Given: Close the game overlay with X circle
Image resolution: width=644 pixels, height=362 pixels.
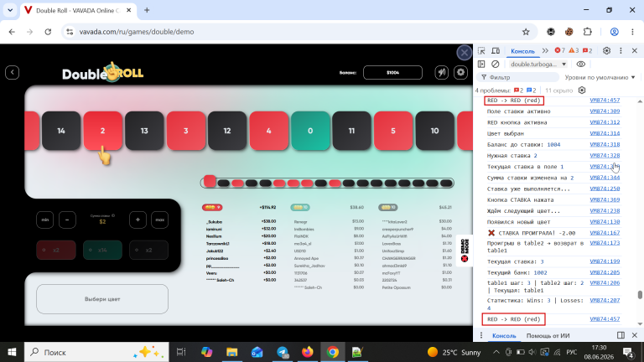Looking at the screenshot, I should click(464, 53).
